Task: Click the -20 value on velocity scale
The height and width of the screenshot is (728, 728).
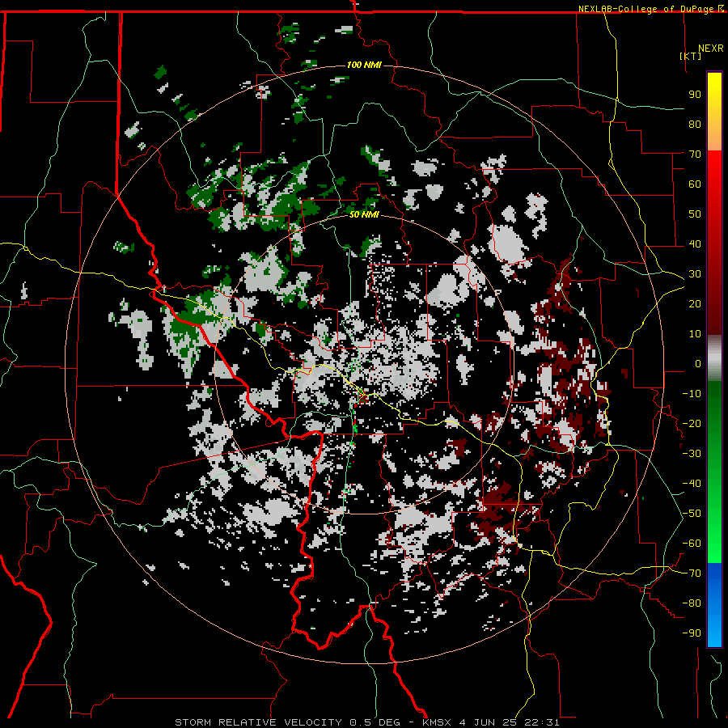Action: (692, 424)
